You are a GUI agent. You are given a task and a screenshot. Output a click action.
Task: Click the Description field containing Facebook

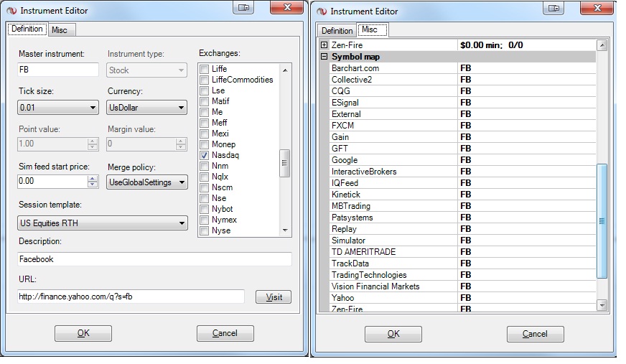click(154, 259)
